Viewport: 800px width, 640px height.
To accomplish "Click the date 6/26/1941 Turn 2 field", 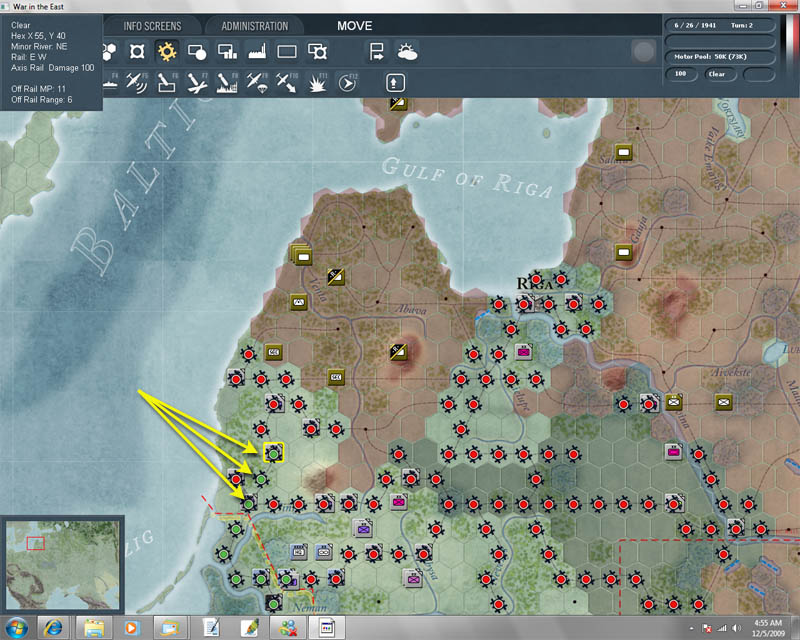I will [x=719, y=25].
